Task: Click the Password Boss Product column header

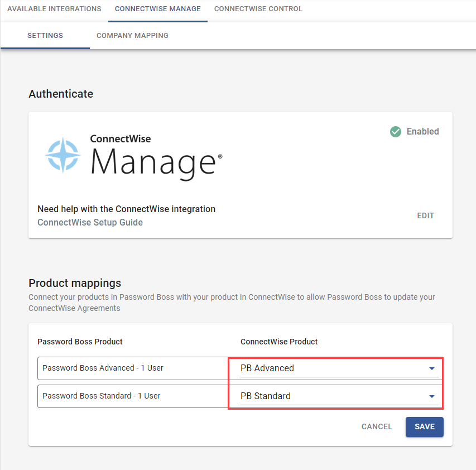Action: point(80,342)
